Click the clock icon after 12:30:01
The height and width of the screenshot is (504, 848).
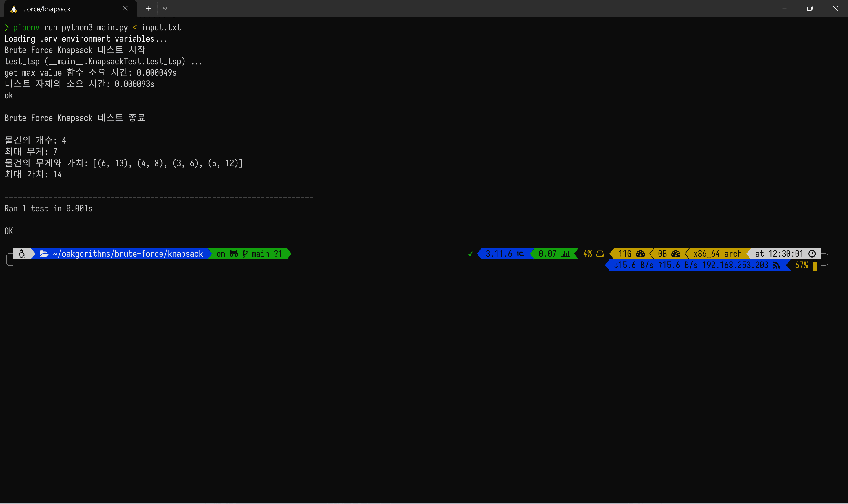812,254
